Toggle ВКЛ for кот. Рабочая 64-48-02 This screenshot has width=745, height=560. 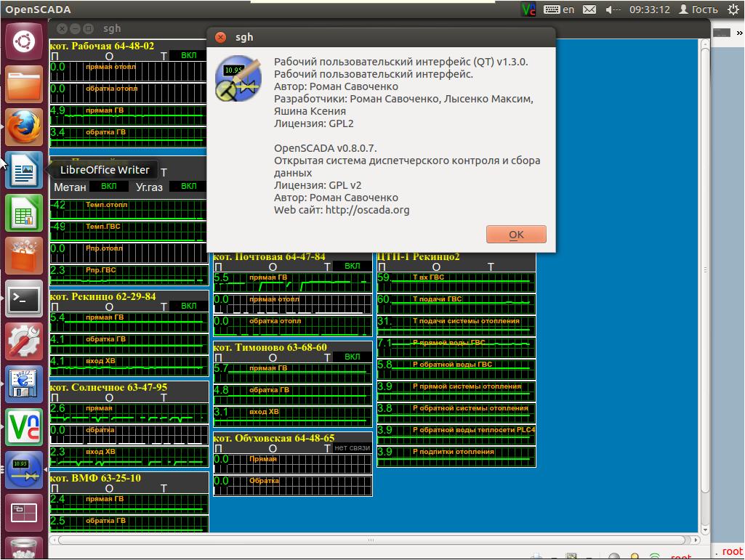pos(188,55)
